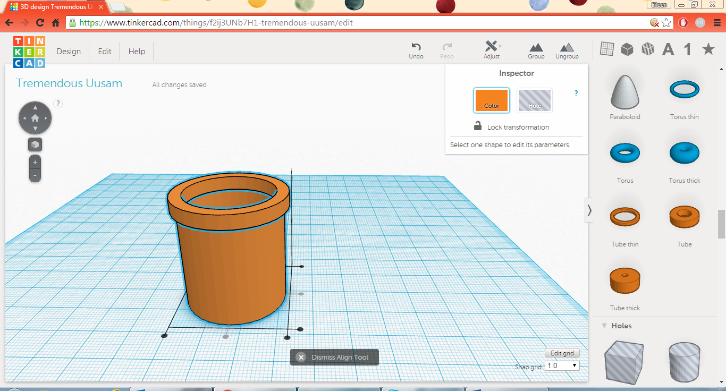Open Inspector help question mark
The width and height of the screenshot is (726, 391).
coord(576,93)
